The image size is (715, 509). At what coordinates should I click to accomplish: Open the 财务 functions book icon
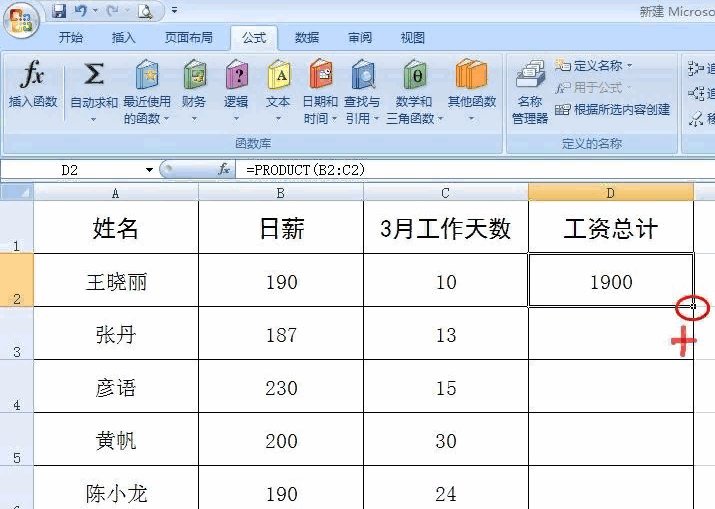pos(194,74)
